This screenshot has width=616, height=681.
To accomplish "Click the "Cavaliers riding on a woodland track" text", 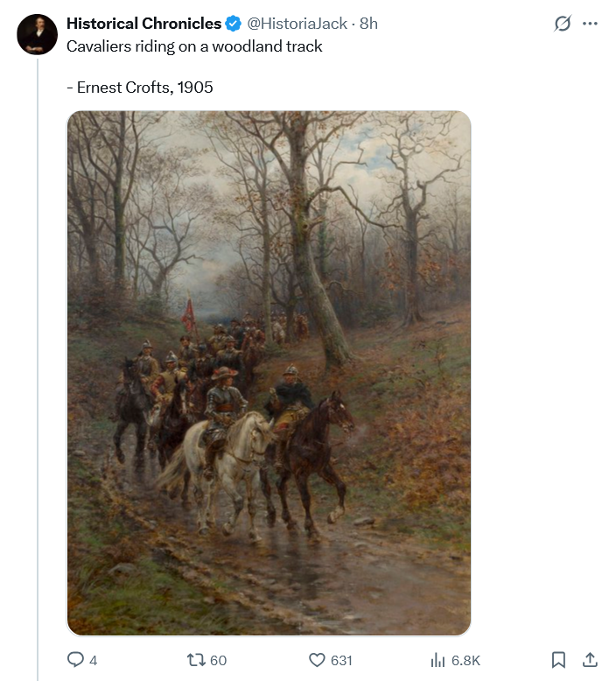I will tap(194, 46).
